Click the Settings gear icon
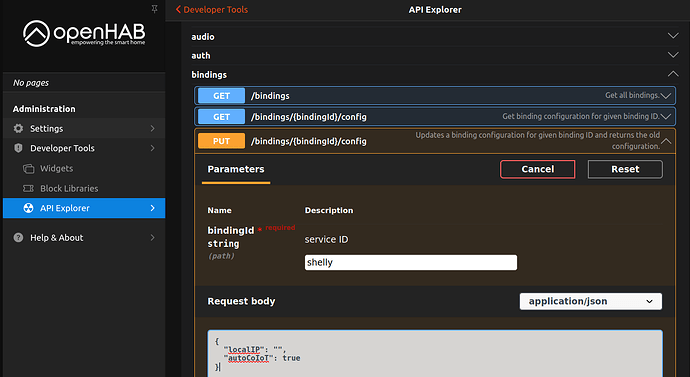This screenshot has height=377, width=690. pyautogui.click(x=18, y=128)
